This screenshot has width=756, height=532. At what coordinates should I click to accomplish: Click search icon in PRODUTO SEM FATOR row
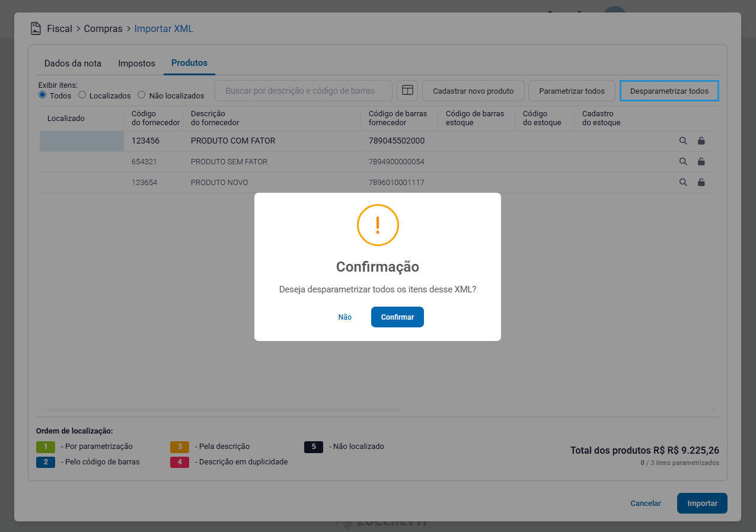click(683, 161)
